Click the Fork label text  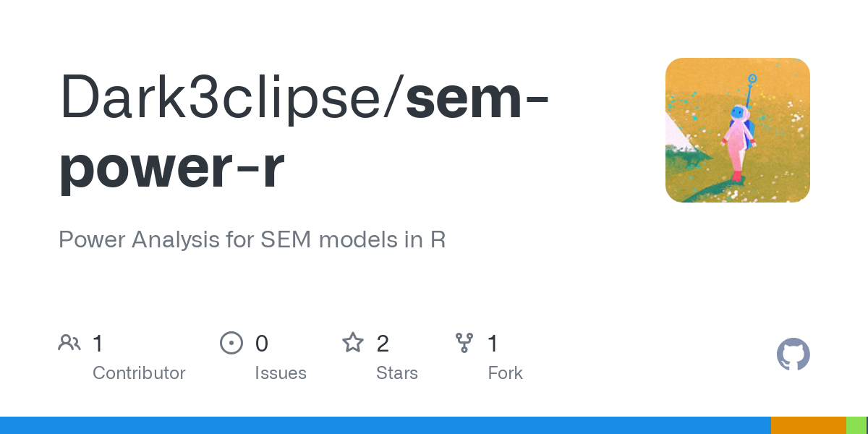[x=506, y=373]
